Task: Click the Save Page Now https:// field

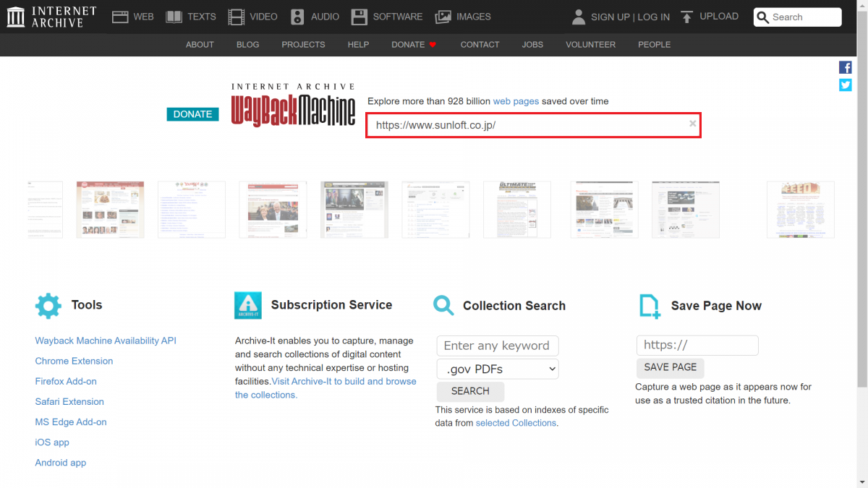Action: pos(697,346)
